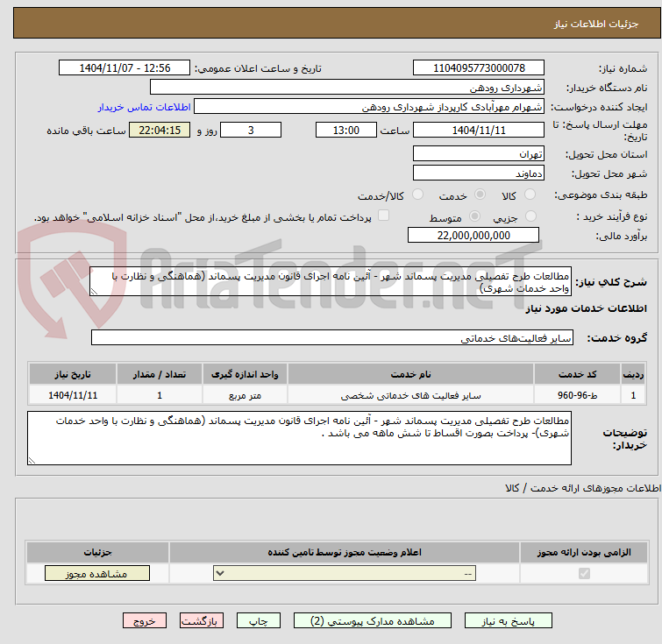The image size is (662, 644).
Task: Click the 'الزامی بودن ارائه مجوز' column header
Action: (x=584, y=552)
